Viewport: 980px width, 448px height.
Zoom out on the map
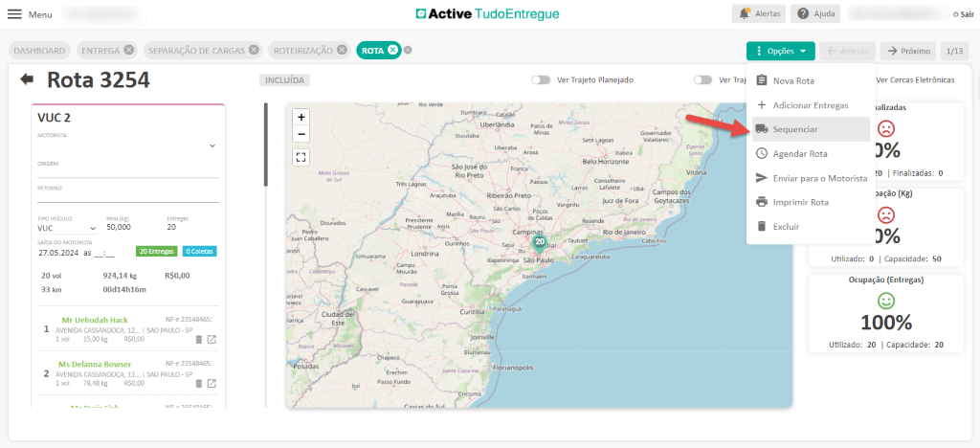click(x=301, y=133)
